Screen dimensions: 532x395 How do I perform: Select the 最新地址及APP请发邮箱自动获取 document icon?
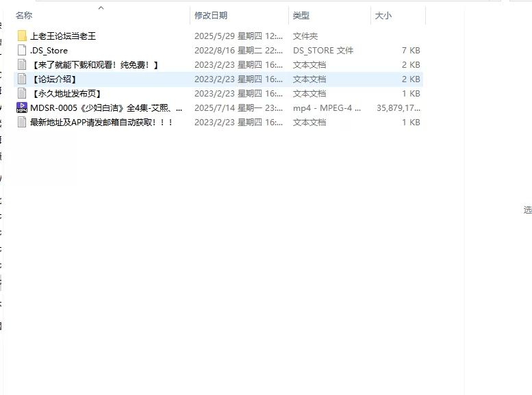(x=22, y=122)
